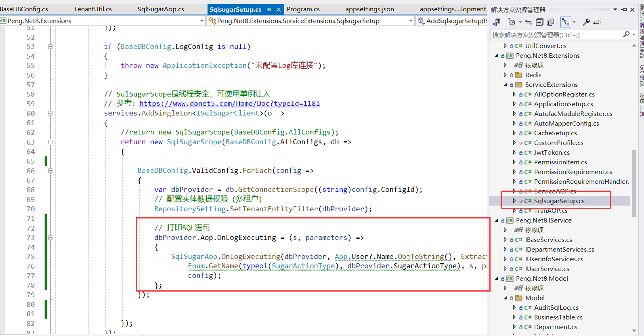Image resolution: width=644 pixels, height=336 pixels.
Task: Select AutofacModuleRegister.cs file
Action: [x=573, y=114]
